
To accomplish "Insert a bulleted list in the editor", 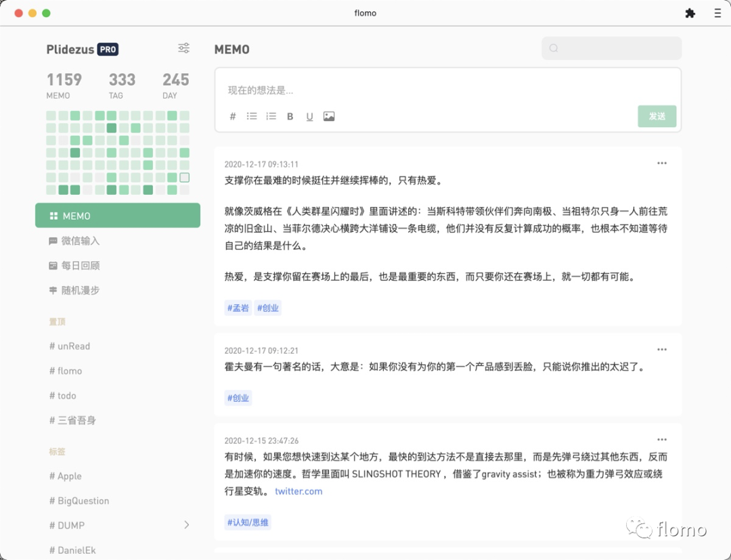I will [x=252, y=116].
